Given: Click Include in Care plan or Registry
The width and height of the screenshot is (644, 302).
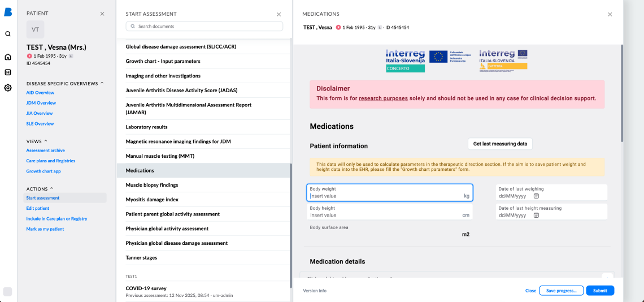Looking at the screenshot, I should [x=56, y=219].
